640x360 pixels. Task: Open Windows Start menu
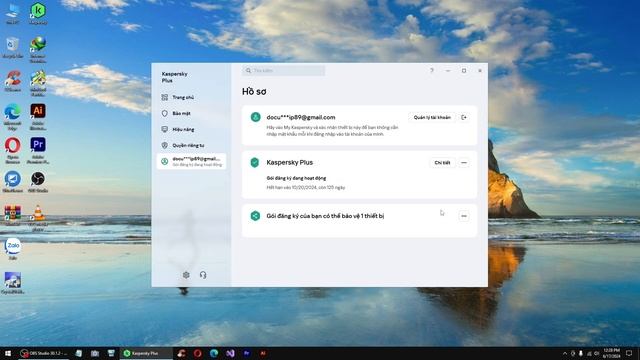7,353
